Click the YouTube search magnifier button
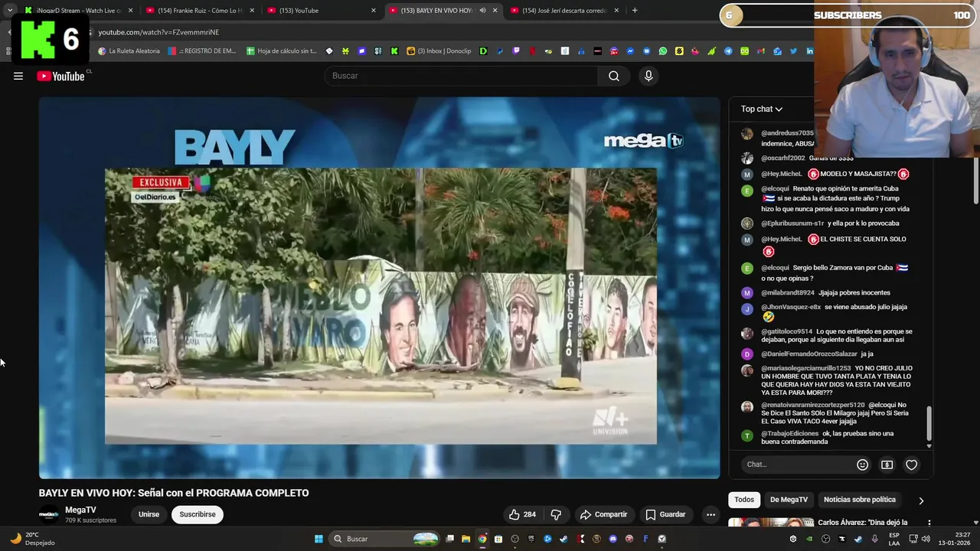980x551 pixels. [x=613, y=76]
